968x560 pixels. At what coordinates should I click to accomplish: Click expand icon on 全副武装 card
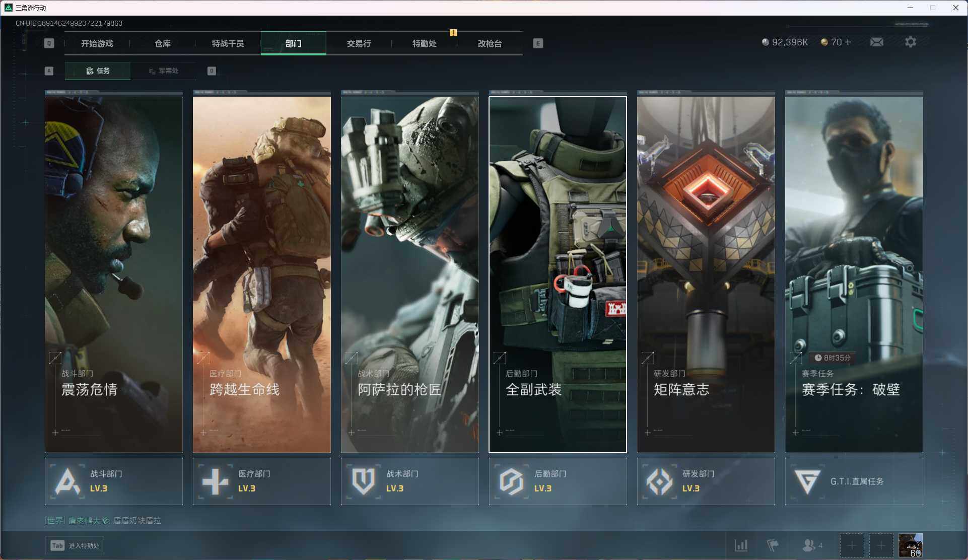(x=500, y=358)
